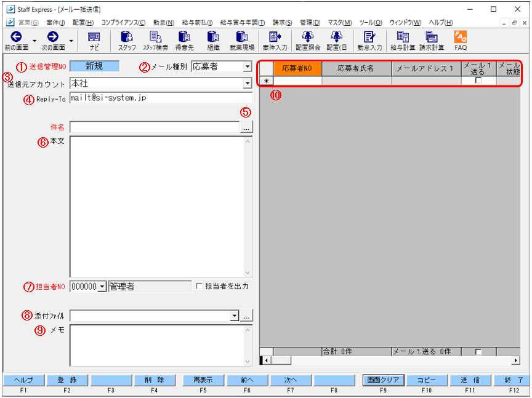Open the 案件(J) menu
The image size is (532, 398).
55,23
